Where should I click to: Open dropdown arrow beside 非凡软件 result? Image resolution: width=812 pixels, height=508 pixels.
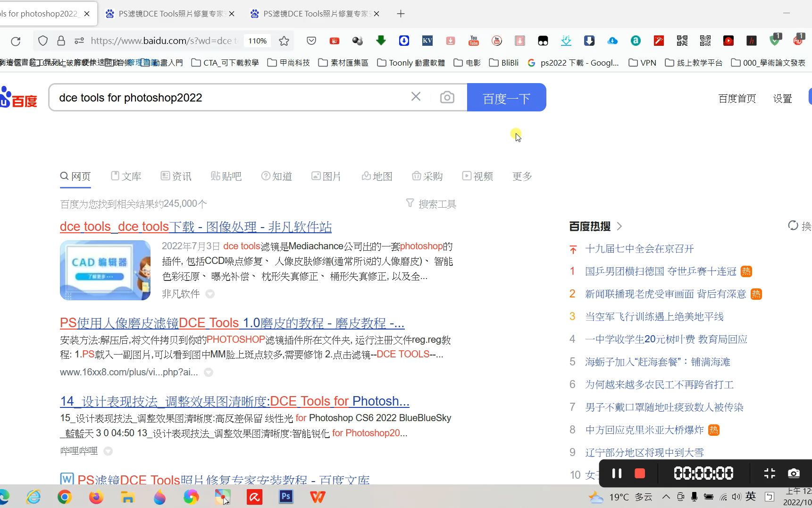(210, 294)
